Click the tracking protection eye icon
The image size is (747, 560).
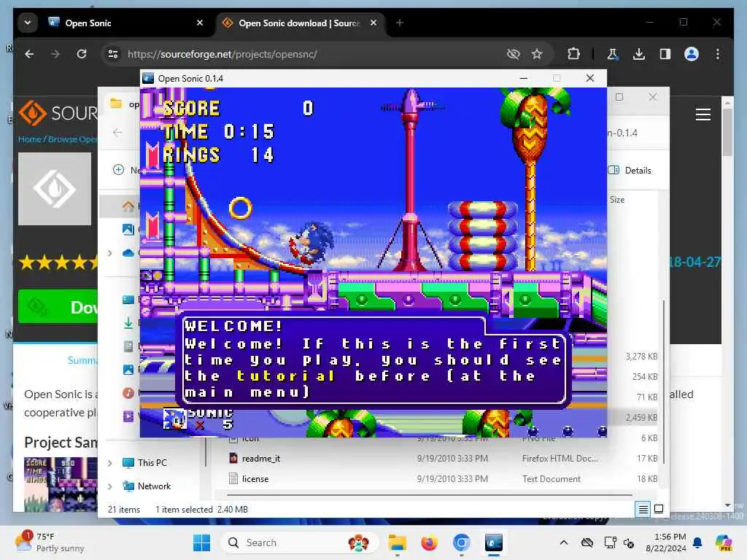(513, 54)
